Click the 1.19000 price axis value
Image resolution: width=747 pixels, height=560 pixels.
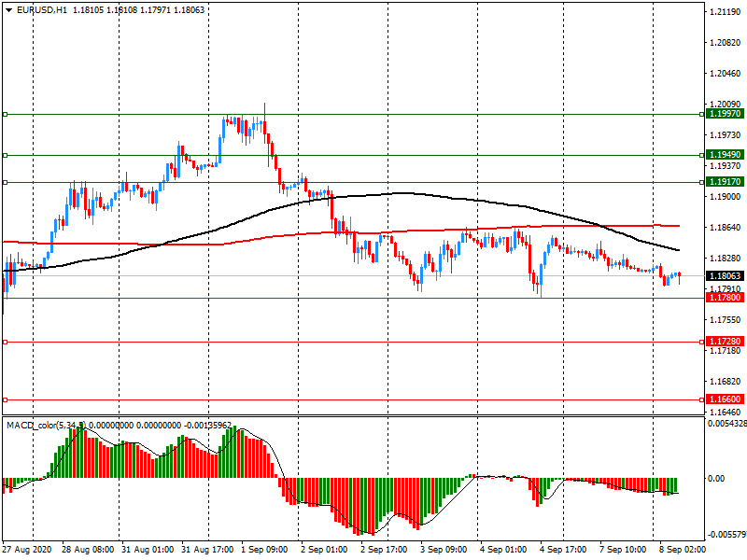click(x=726, y=197)
